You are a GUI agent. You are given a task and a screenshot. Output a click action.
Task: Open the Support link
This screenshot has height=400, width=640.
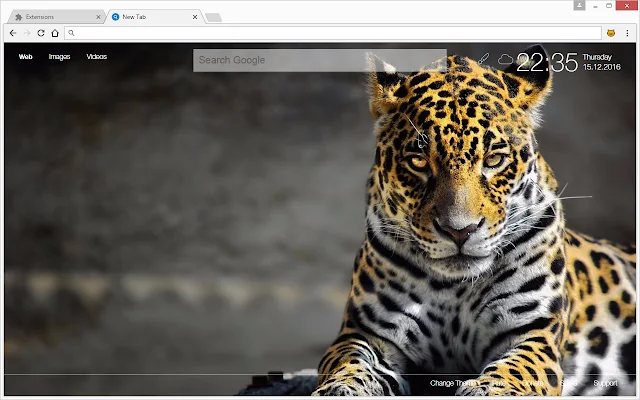tap(605, 383)
